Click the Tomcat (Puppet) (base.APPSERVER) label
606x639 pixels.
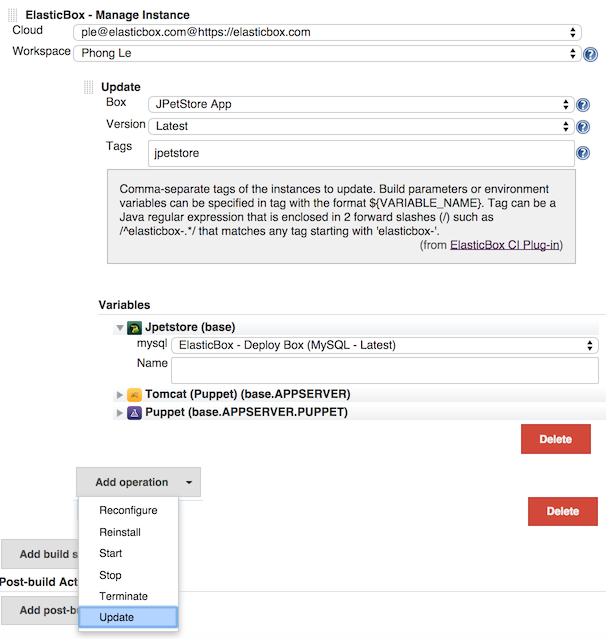(x=248, y=394)
